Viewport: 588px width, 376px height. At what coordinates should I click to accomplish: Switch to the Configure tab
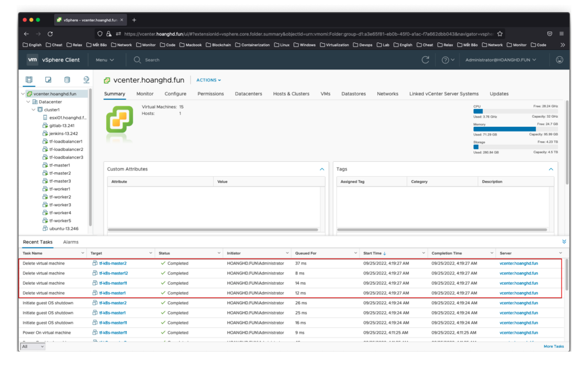175,94
